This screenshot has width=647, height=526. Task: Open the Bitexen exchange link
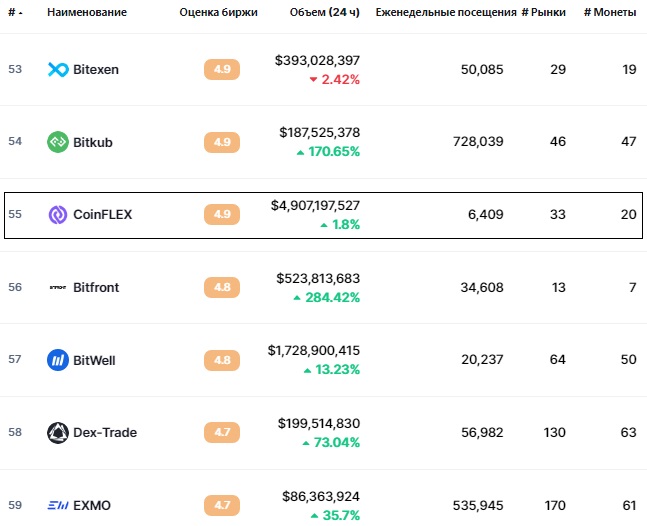pos(96,69)
